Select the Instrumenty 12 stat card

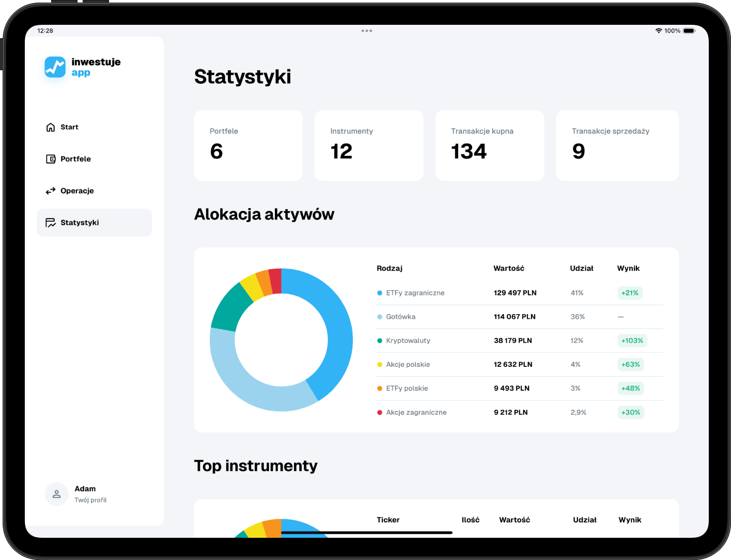(369, 146)
